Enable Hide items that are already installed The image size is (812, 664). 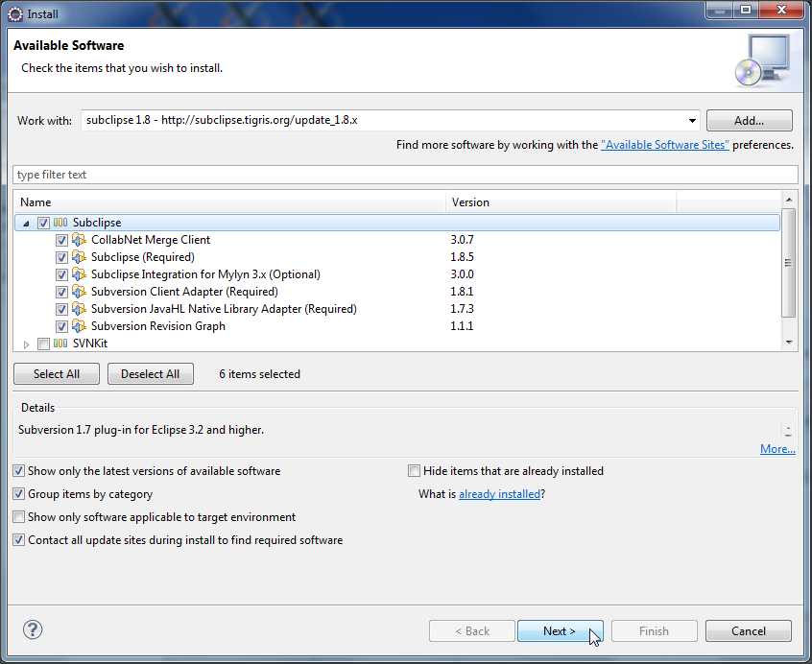[x=414, y=471]
